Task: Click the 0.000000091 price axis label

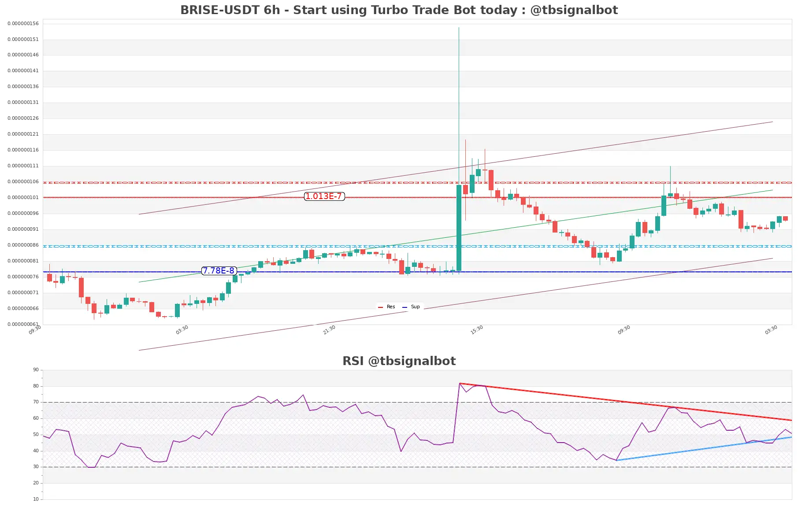Action: (x=23, y=229)
